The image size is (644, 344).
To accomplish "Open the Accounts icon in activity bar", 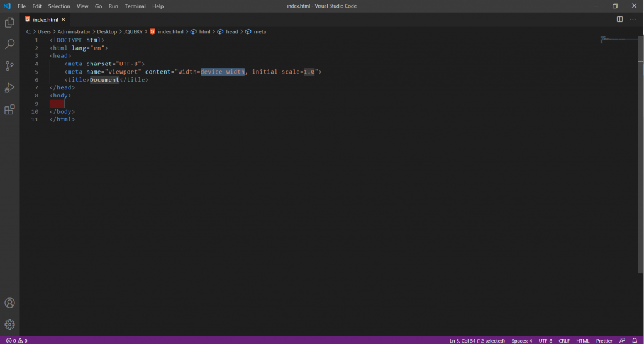I will [9, 303].
